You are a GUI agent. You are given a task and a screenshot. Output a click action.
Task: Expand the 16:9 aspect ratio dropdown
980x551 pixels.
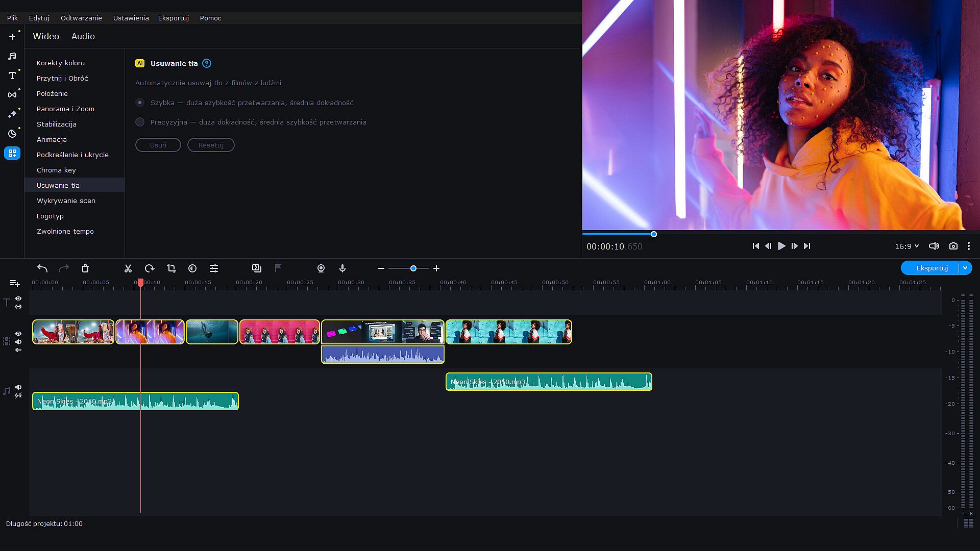pos(906,246)
